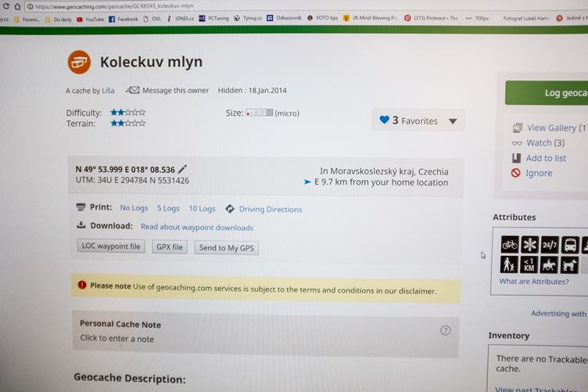The width and height of the screenshot is (588, 392).
Task: Click the 24/7 availability attribute icon
Action: [x=550, y=245]
